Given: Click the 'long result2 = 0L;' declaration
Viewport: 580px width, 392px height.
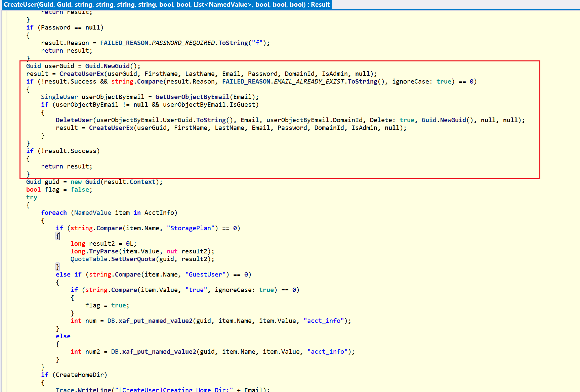Looking at the screenshot, I should pos(103,244).
